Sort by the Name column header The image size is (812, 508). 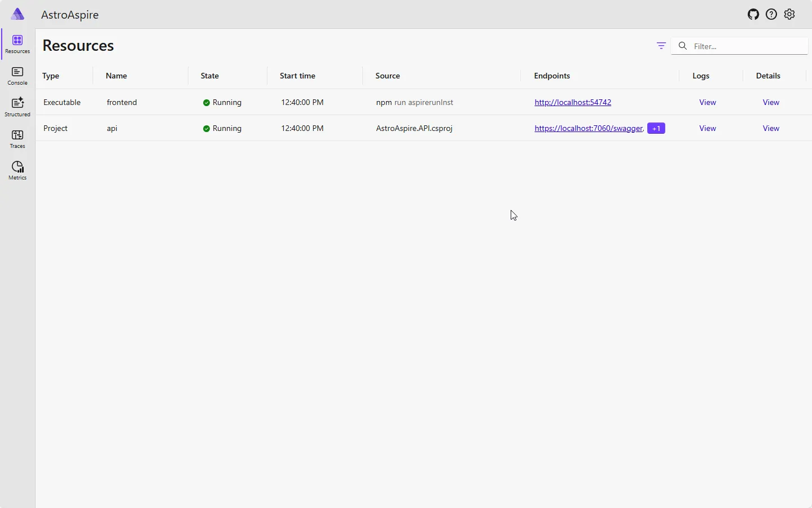click(116, 76)
